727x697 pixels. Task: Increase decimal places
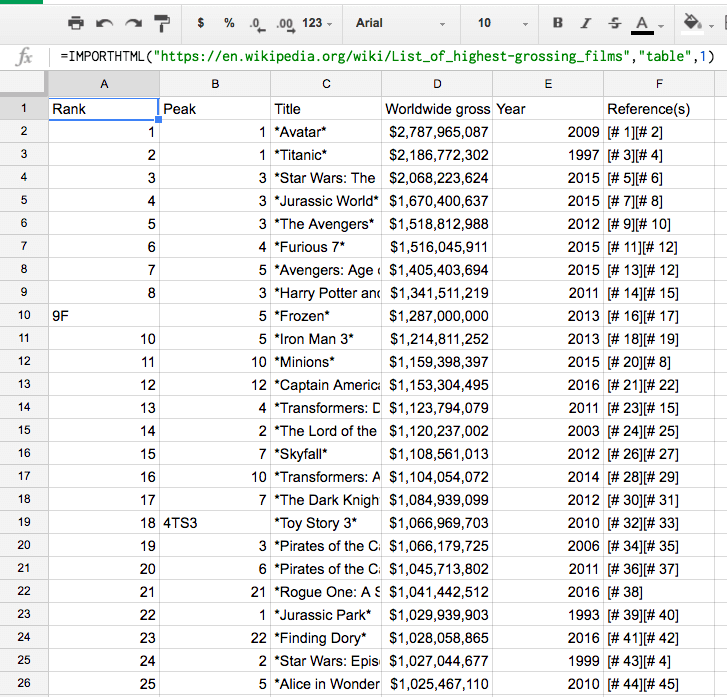click(285, 22)
